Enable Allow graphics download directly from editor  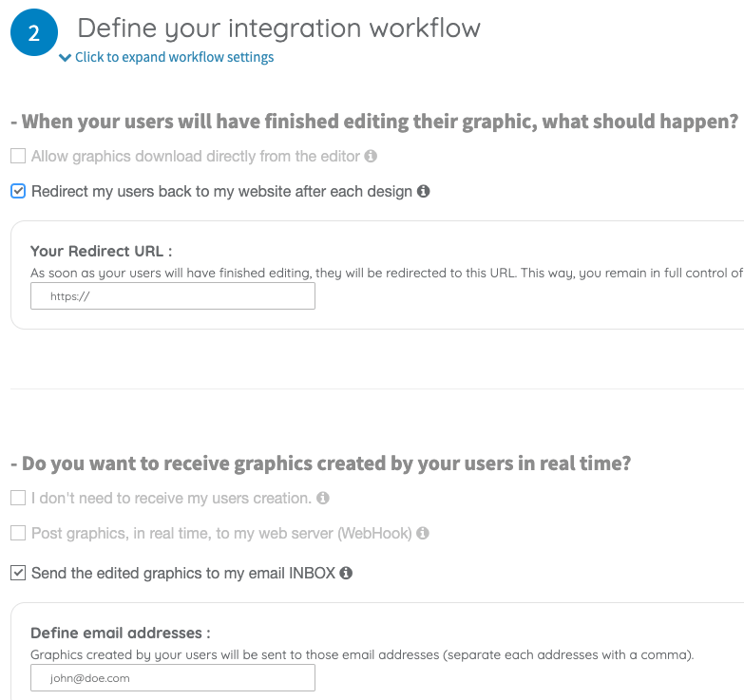coord(18,156)
